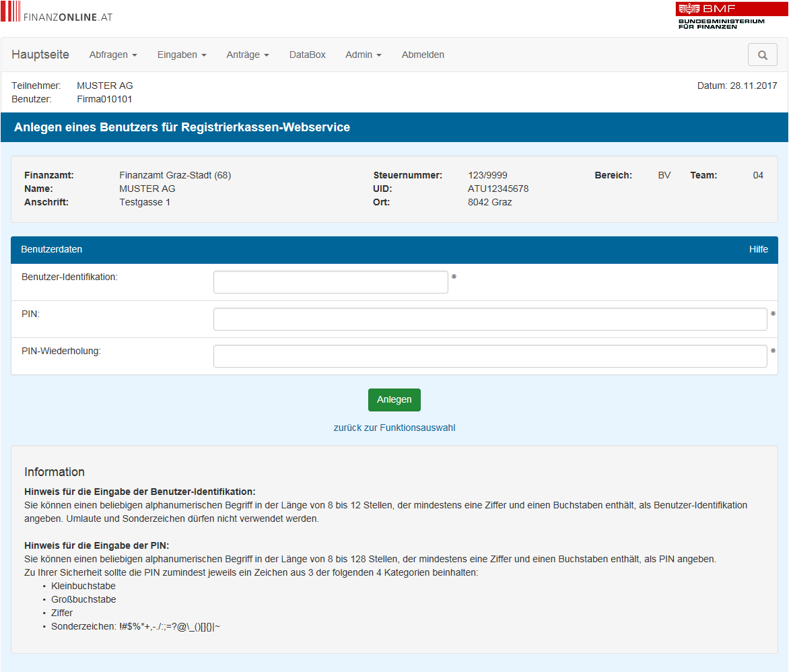
Task: Open the Abfragen dropdown menu
Action: (113, 55)
